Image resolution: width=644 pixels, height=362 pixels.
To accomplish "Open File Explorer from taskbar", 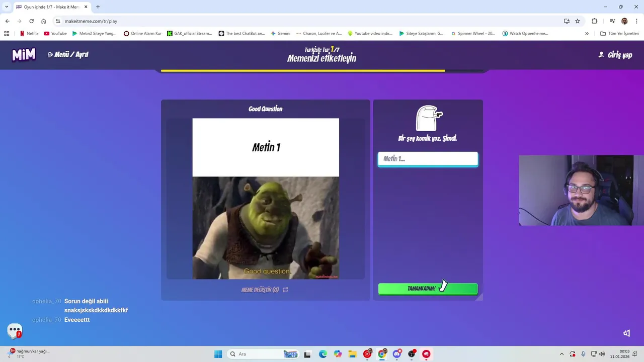I will click(x=352, y=354).
